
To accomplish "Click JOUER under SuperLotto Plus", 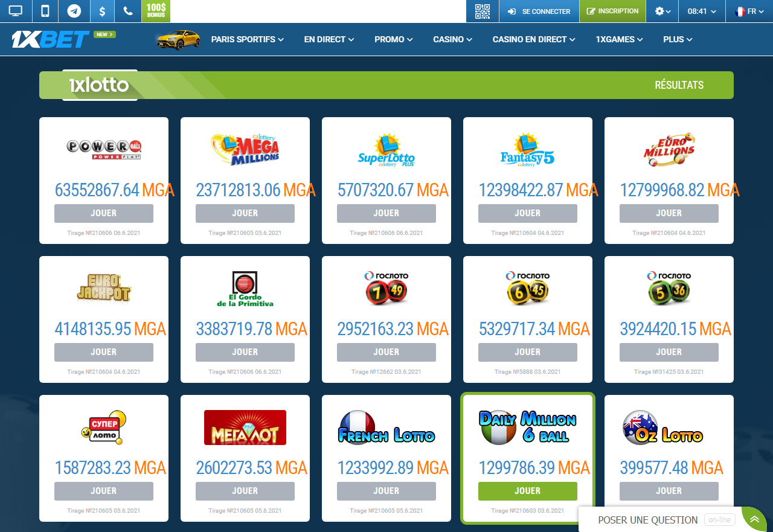I will (x=386, y=213).
